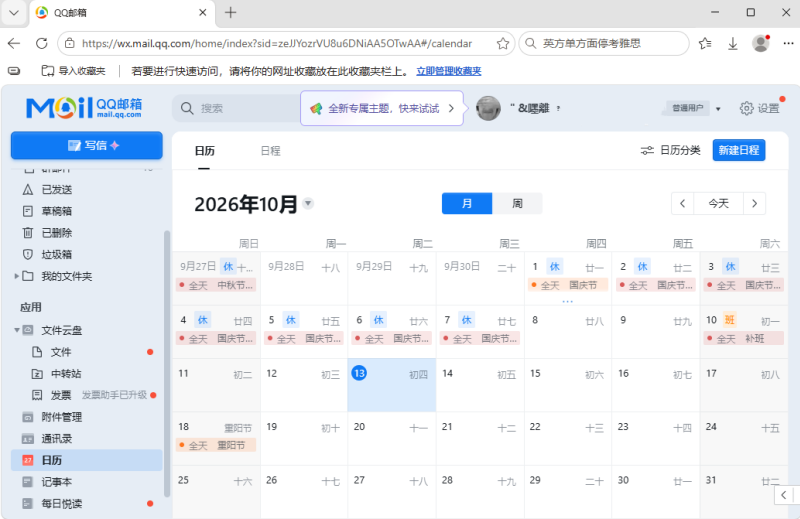
Task: Select 日历 in the sidebar
Action: point(87,460)
